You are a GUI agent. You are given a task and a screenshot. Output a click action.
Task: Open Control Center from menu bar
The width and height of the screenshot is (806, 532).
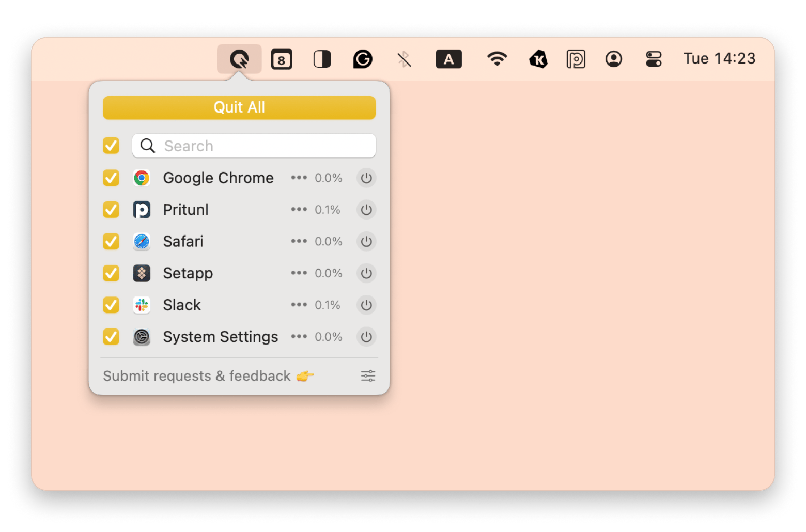[x=654, y=59]
